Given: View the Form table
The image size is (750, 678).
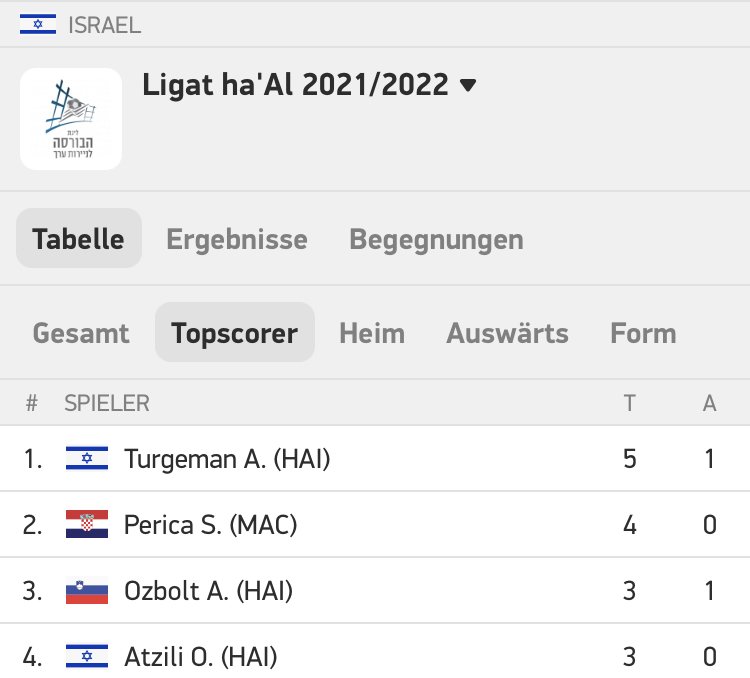Looking at the screenshot, I should pos(643,333).
